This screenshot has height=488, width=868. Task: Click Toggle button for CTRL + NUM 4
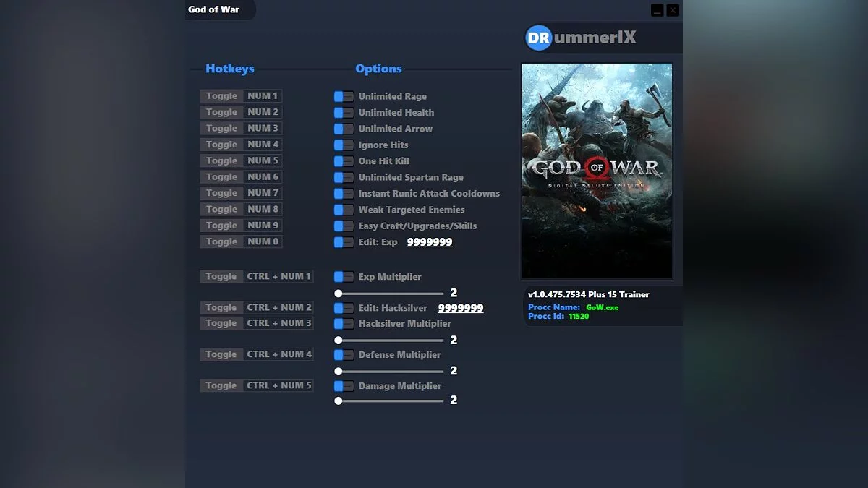pos(221,354)
